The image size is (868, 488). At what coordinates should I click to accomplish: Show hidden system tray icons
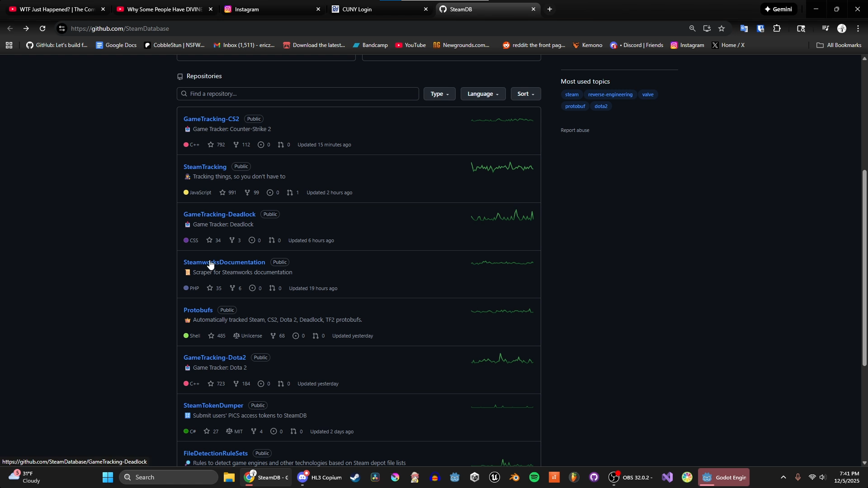pos(783,477)
